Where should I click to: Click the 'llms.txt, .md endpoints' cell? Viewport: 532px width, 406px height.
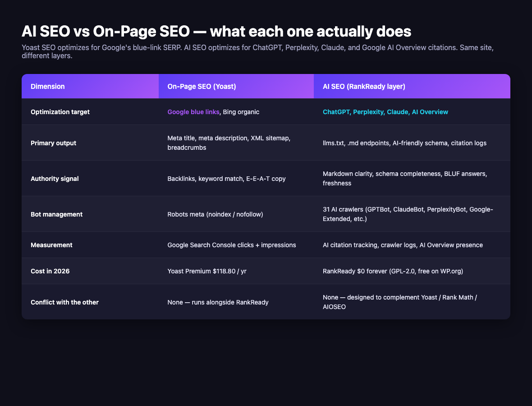pos(412,143)
